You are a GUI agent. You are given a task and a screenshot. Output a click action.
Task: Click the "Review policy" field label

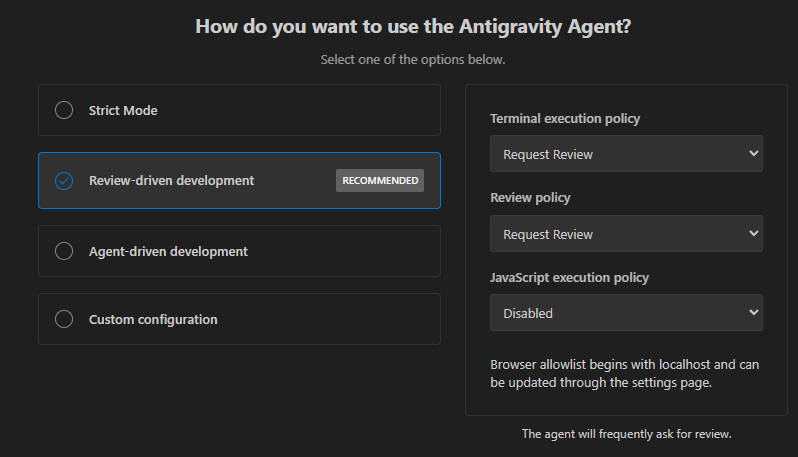[530, 198]
